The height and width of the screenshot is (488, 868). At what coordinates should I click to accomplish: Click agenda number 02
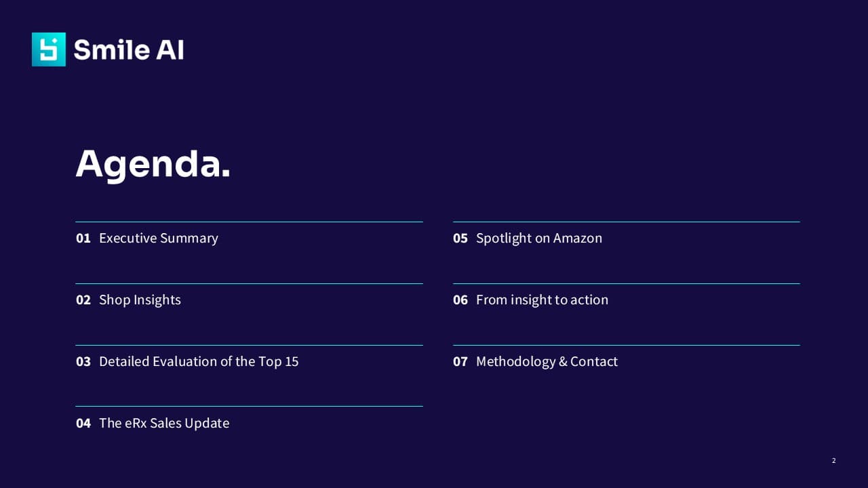point(83,300)
